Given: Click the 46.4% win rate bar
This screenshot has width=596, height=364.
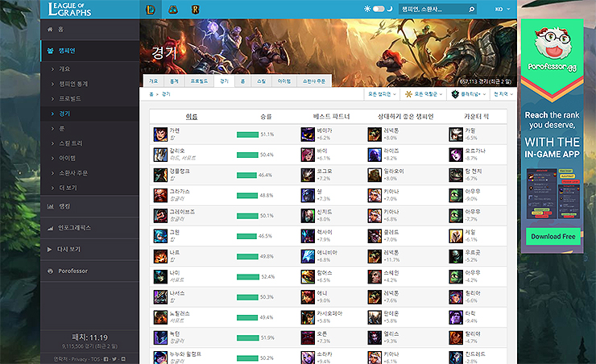Looking at the screenshot, I should click(x=246, y=176).
